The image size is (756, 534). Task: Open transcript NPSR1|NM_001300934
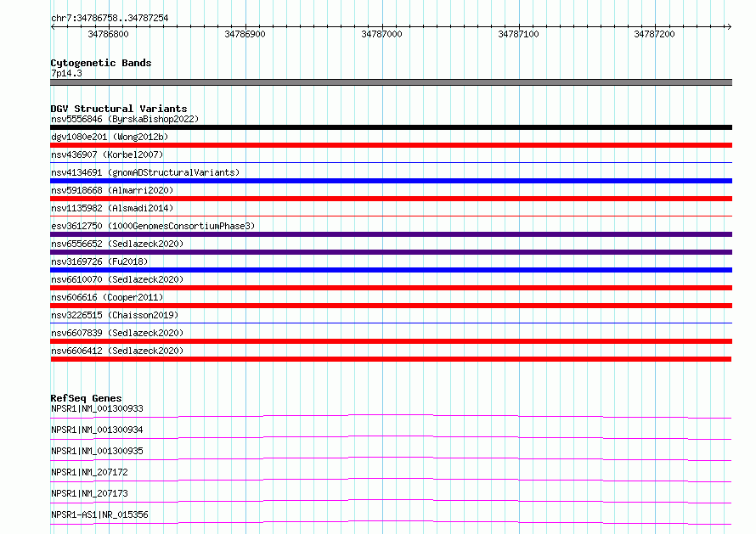tap(97, 430)
